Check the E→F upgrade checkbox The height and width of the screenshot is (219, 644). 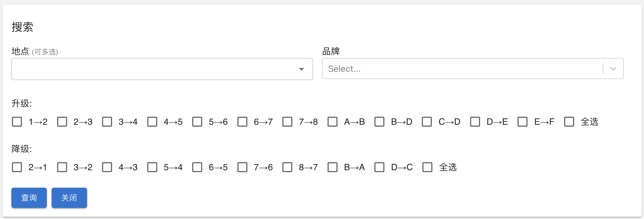tap(523, 122)
